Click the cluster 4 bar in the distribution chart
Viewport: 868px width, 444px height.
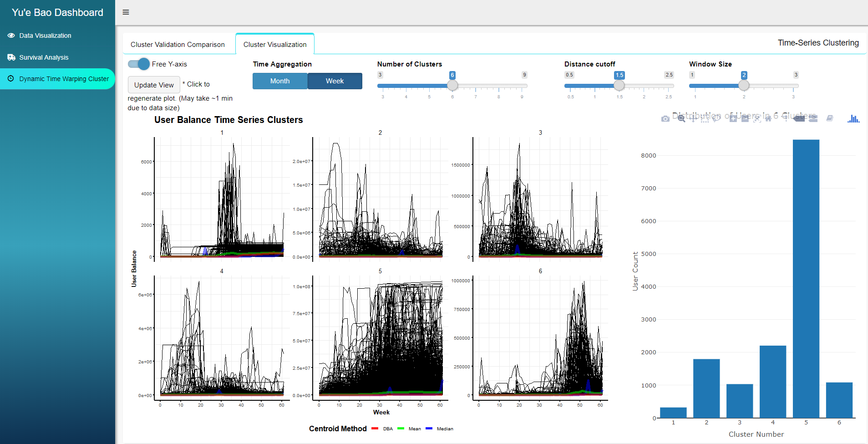[773, 382]
